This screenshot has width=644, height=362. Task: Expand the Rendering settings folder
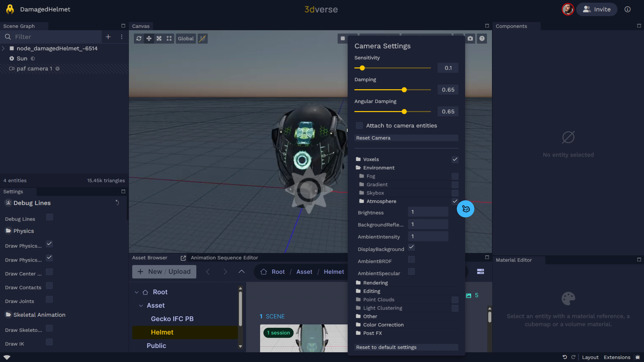coord(375,283)
